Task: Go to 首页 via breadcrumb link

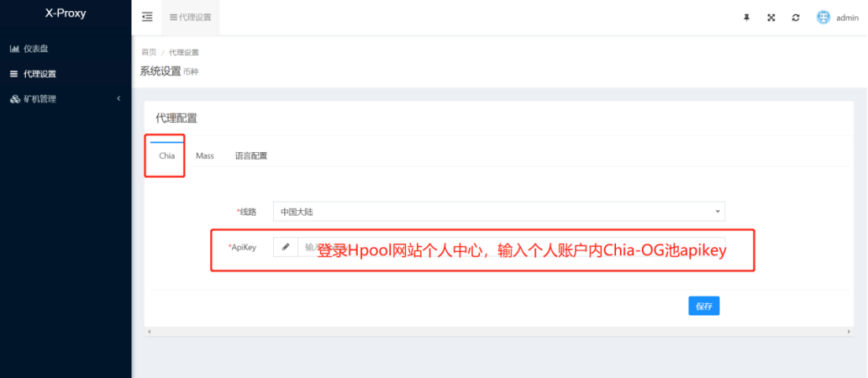Action: tap(148, 52)
